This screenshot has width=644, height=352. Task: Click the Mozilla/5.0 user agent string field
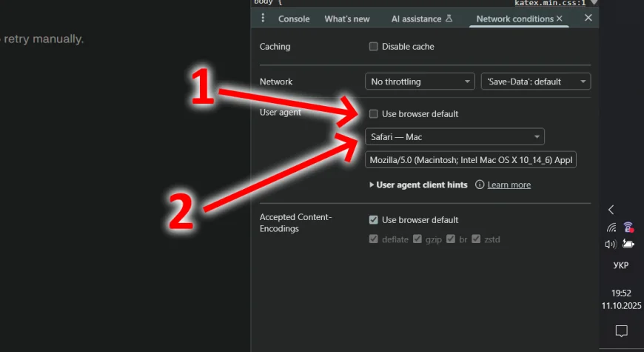470,160
